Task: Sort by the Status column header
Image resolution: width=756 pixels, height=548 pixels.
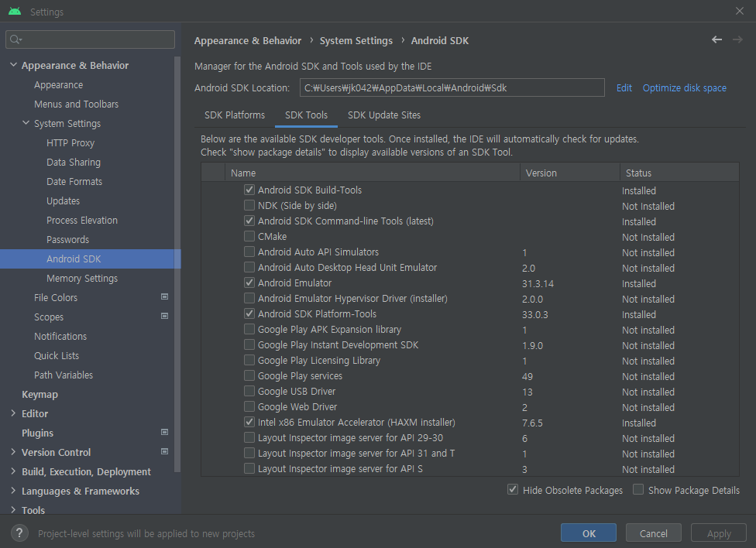Action: tap(679, 173)
